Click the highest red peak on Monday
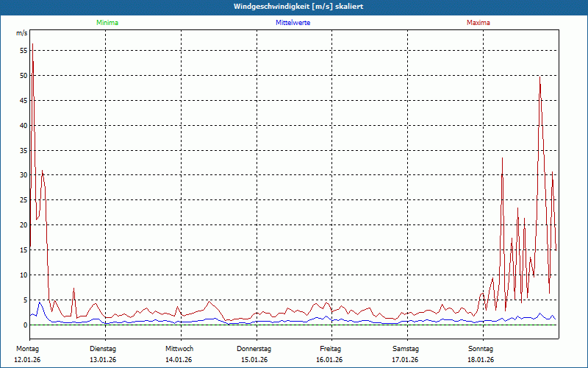 32,45
